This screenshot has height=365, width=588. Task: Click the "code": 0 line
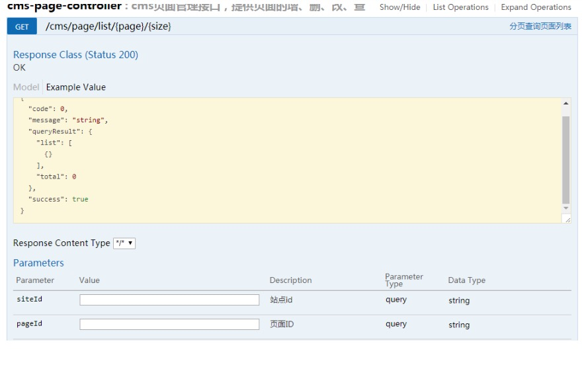48,109
